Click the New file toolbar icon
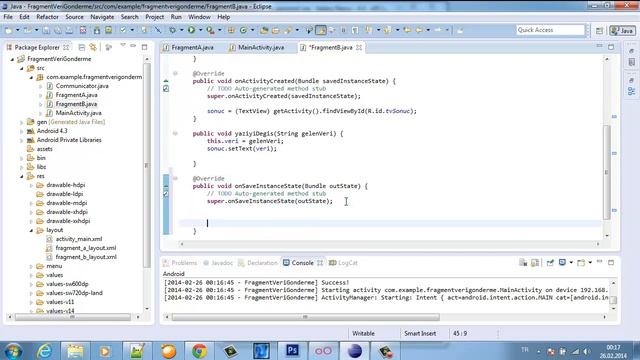The image size is (640, 360). coord(8,30)
